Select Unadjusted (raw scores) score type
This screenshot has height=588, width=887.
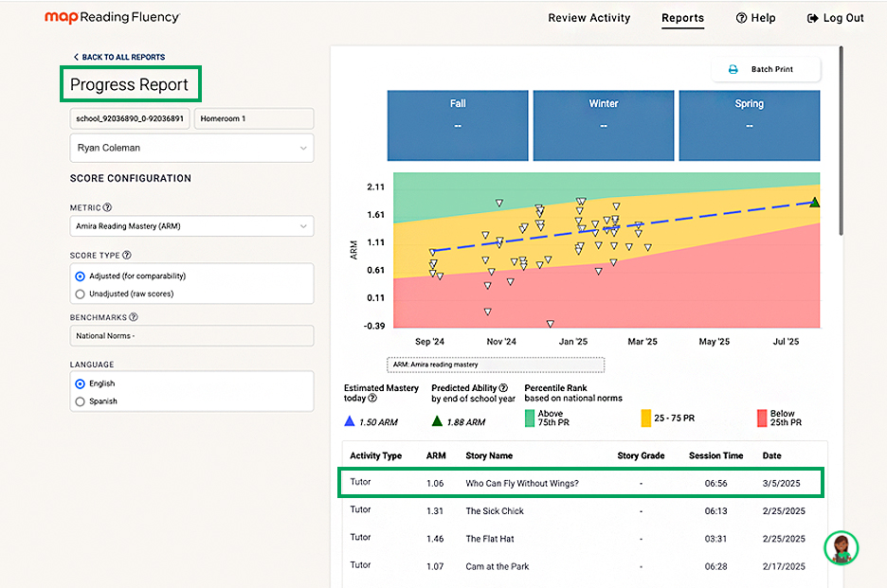(x=80, y=294)
